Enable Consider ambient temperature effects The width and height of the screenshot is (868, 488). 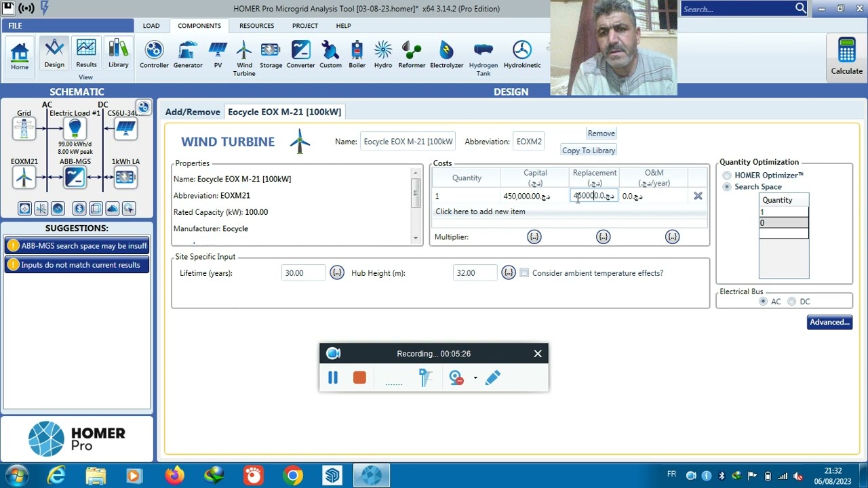click(x=524, y=273)
